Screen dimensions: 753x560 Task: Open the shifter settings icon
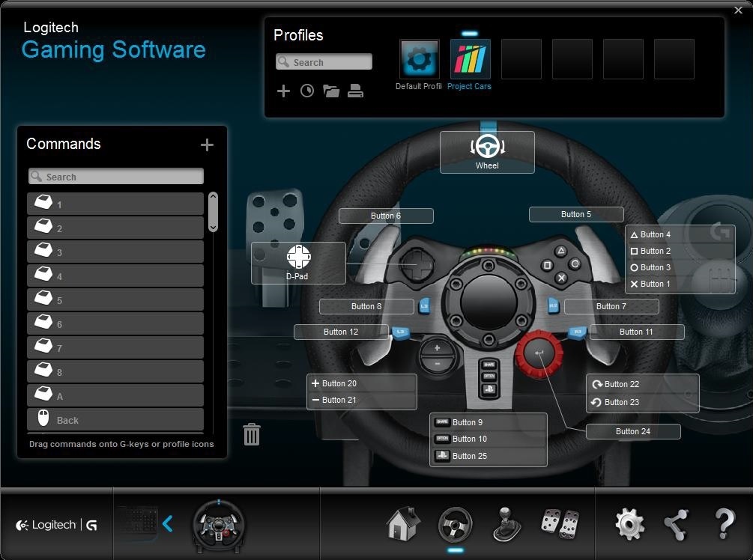pyautogui.click(x=506, y=524)
